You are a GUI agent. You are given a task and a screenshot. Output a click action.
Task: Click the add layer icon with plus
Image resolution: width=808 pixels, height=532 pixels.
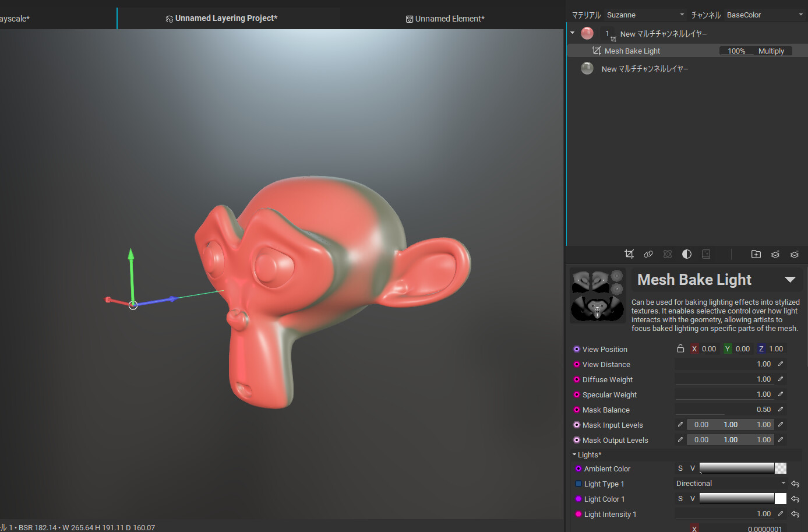click(x=775, y=254)
